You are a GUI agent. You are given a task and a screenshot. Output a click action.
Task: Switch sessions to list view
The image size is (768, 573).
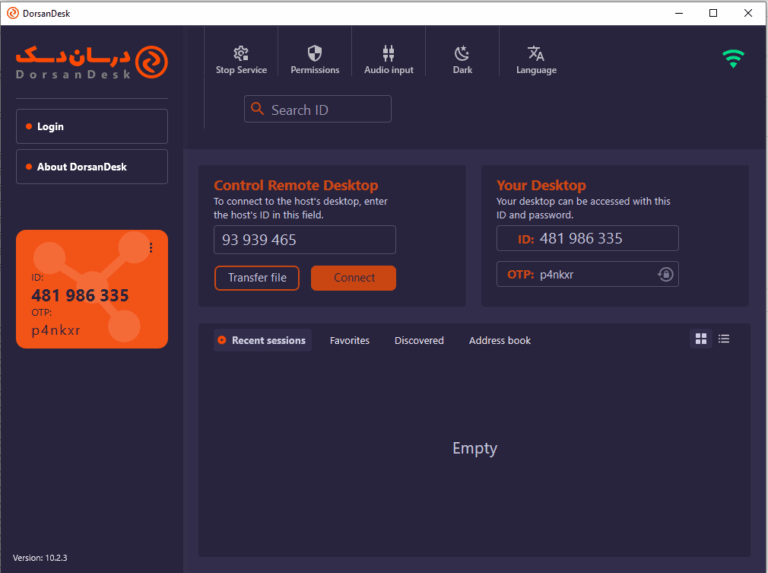[724, 338]
